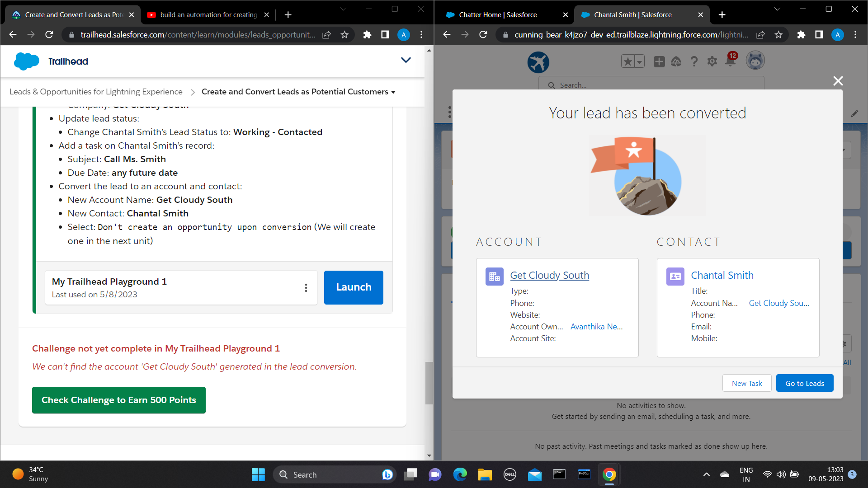Expand the Trailhead header chevron
Viewport: 868px width, 488px height.
click(406, 60)
